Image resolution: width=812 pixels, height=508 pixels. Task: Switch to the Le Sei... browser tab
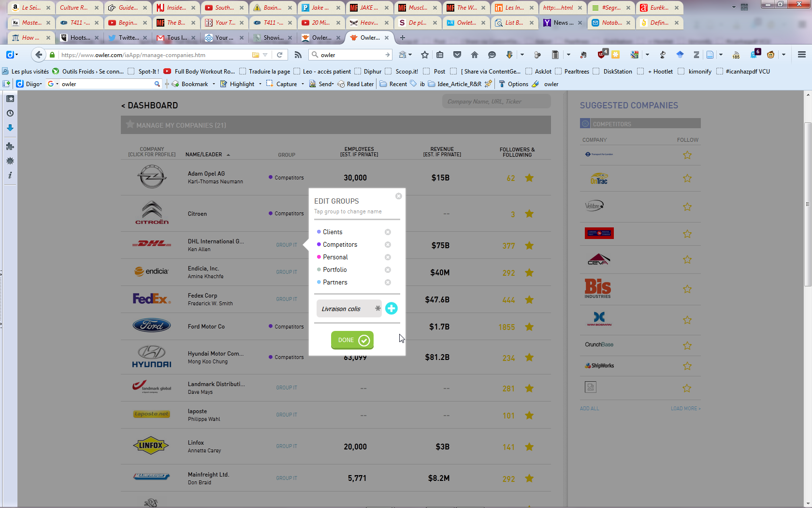coord(30,7)
